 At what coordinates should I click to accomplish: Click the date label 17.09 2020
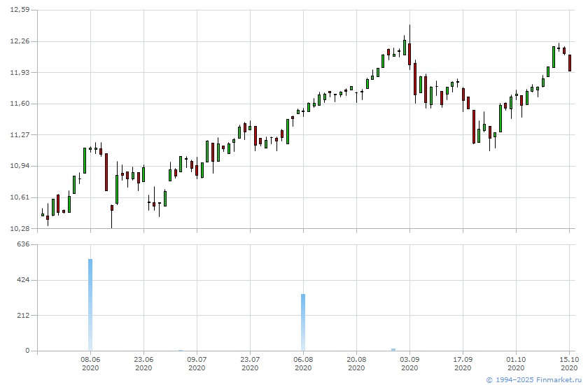(463, 363)
